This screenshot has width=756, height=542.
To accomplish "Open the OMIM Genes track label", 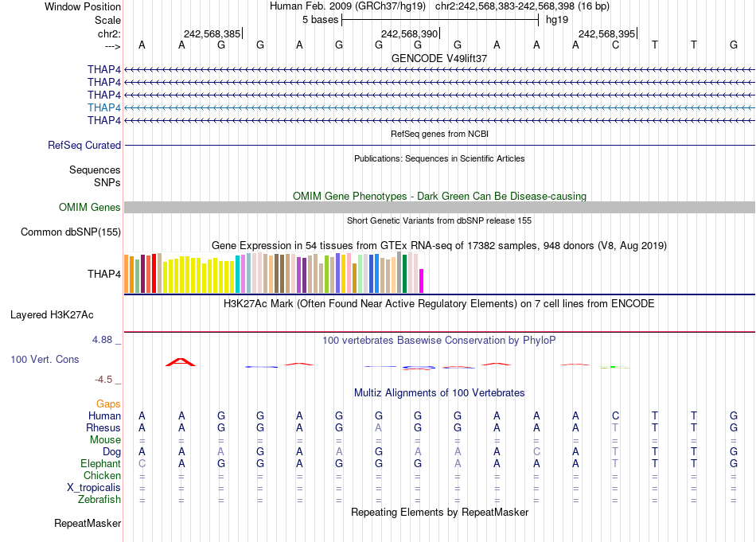I will click(90, 208).
